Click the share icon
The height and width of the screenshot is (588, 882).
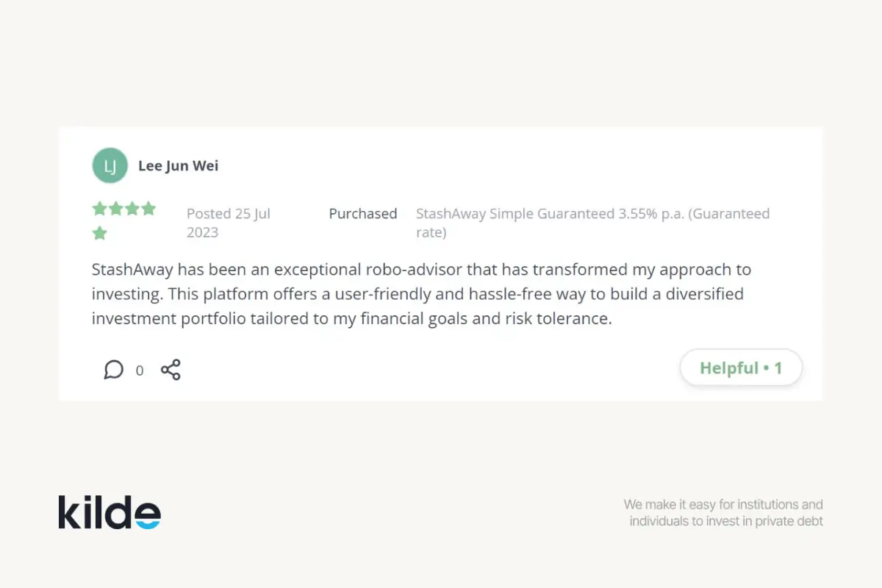[x=171, y=369]
